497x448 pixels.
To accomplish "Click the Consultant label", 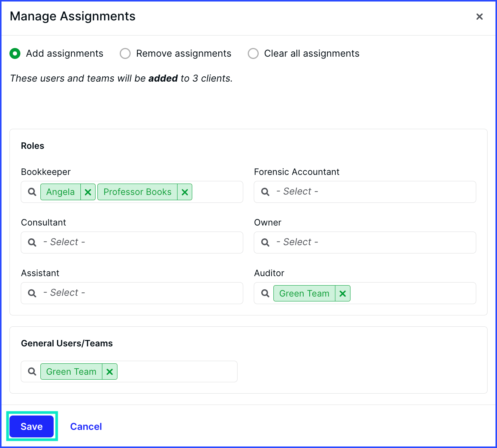I will coord(43,222).
